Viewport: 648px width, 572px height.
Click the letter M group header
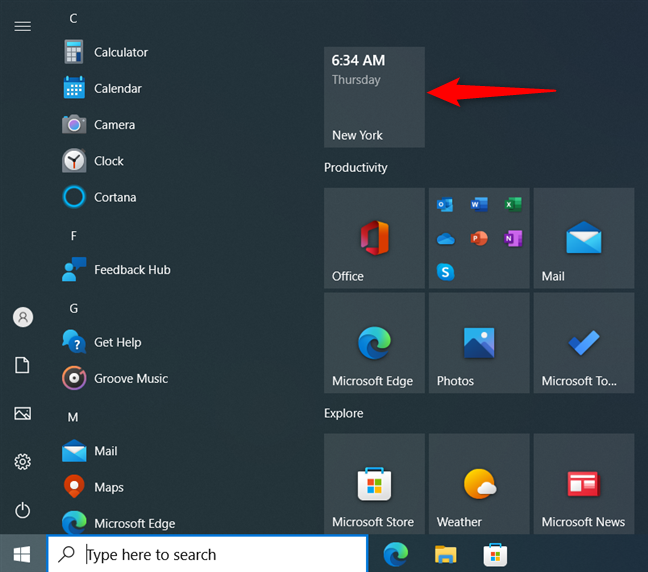pyautogui.click(x=73, y=417)
